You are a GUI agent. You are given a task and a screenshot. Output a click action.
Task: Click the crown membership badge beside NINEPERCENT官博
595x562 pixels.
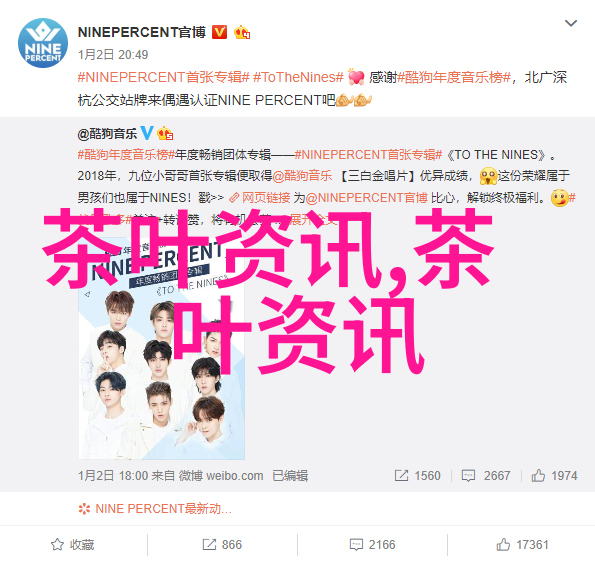pos(242,33)
